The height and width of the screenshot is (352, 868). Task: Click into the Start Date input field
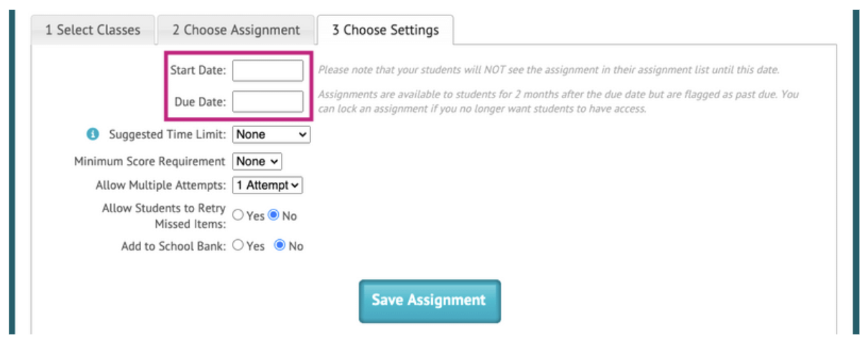click(267, 71)
